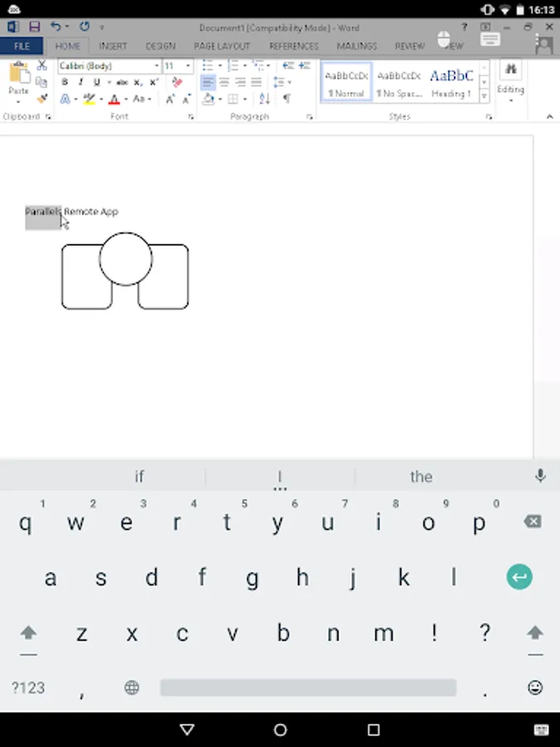This screenshot has width=560, height=747.
Task: Click the Ribbon Display Options icon
Action: coord(485,27)
